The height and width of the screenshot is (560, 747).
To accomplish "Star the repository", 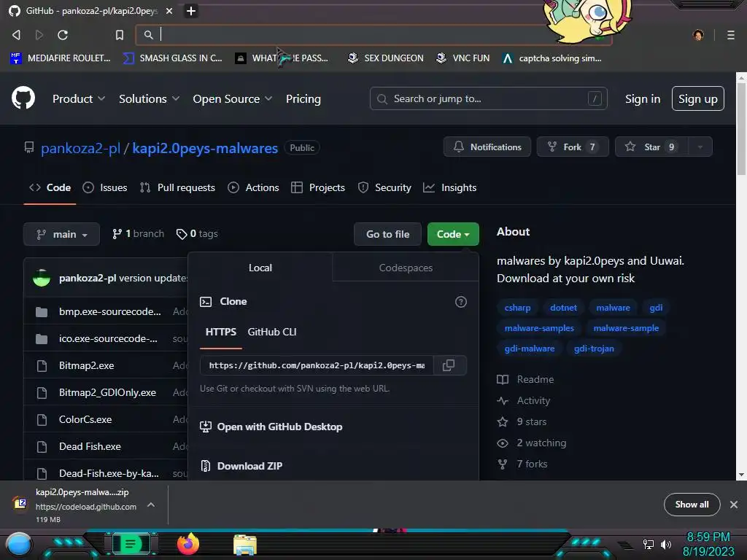I will (651, 147).
